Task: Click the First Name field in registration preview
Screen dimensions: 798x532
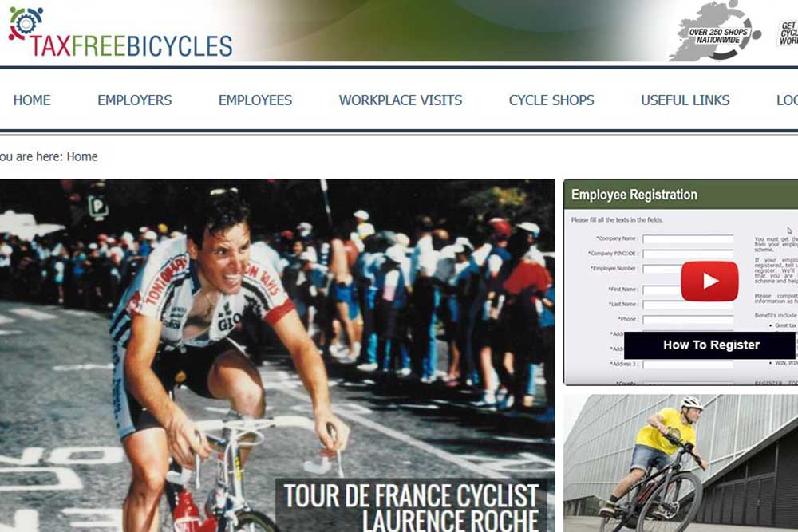Action: [x=662, y=290]
